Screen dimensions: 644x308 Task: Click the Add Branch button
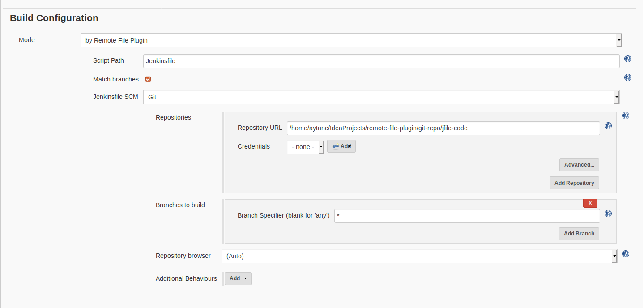coord(579,234)
